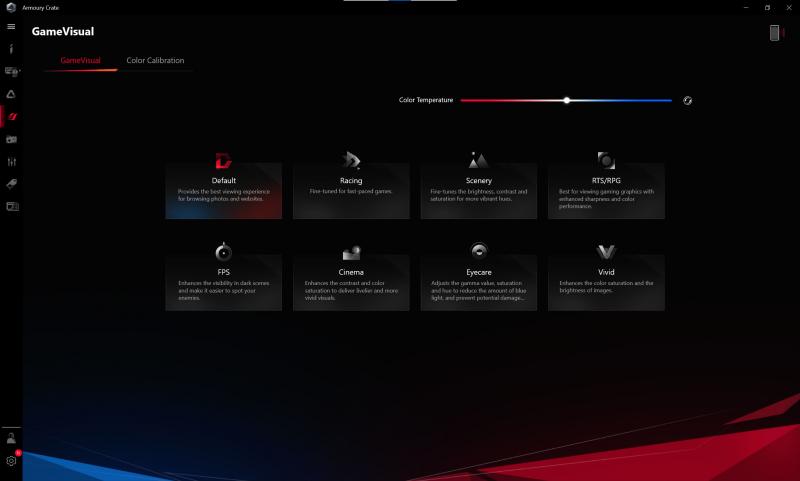Screen dimensions: 800x481
Task: Click the device icon at the top right
Action: [774, 33]
